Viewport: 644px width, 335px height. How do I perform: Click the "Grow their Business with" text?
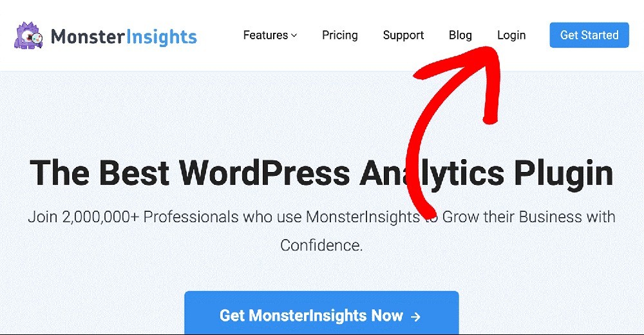coord(529,216)
